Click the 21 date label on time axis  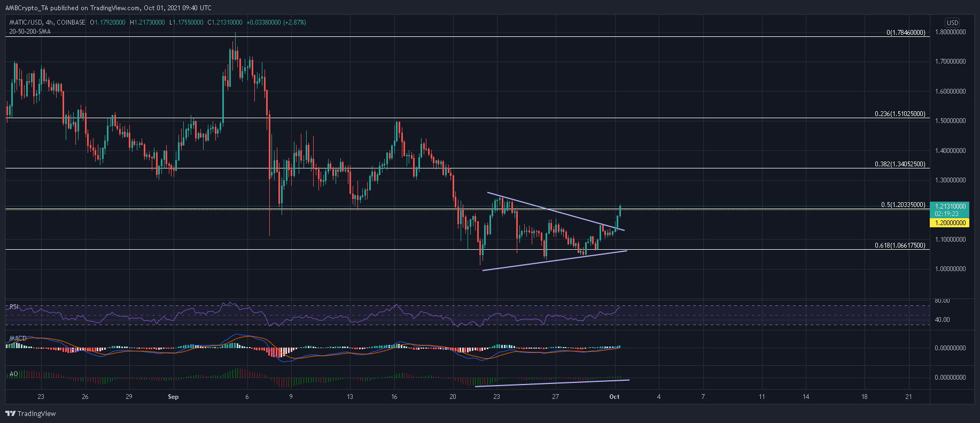coord(909,397)
